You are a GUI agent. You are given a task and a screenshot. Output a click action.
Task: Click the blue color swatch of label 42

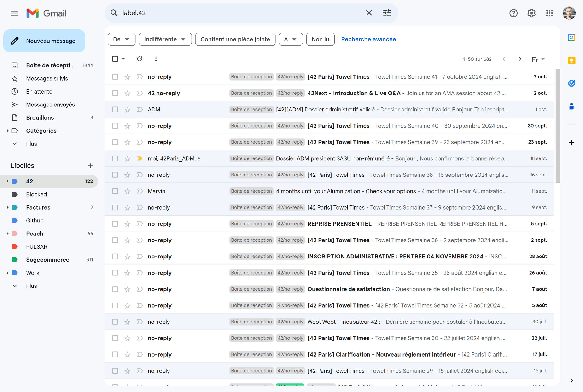[x=14, y=181]
